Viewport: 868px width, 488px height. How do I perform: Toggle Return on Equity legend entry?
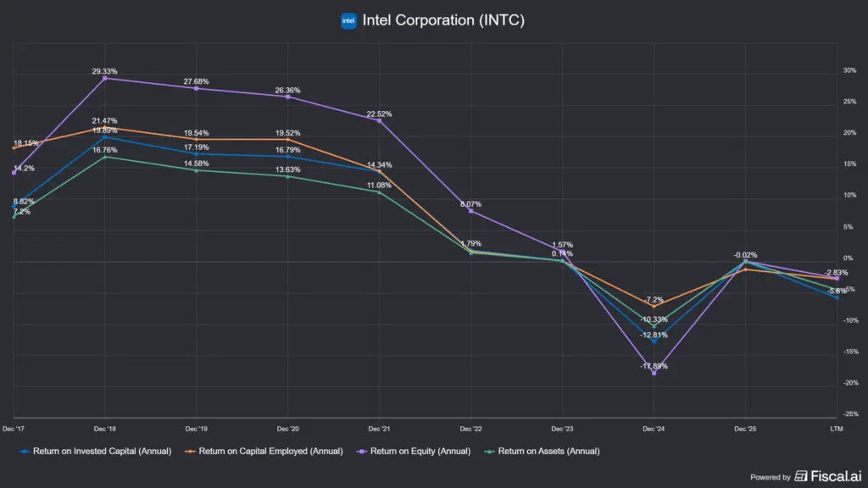point(414,451)
